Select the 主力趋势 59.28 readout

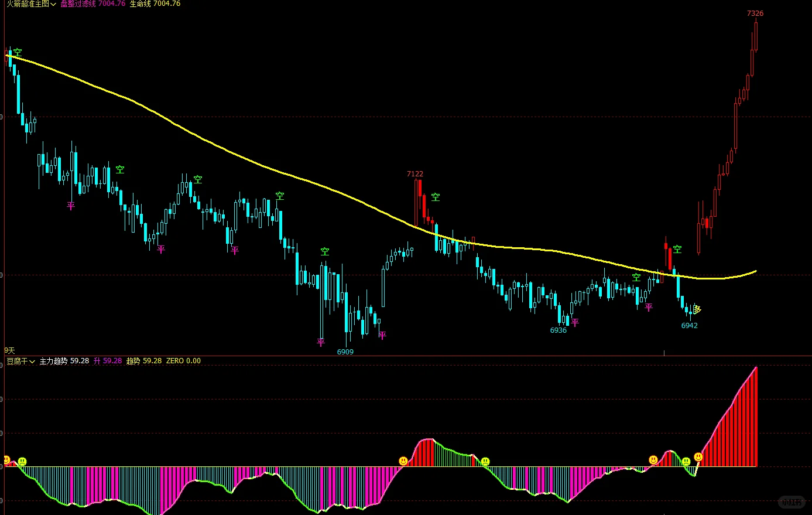pyautogui.click(x=64, y=361)
